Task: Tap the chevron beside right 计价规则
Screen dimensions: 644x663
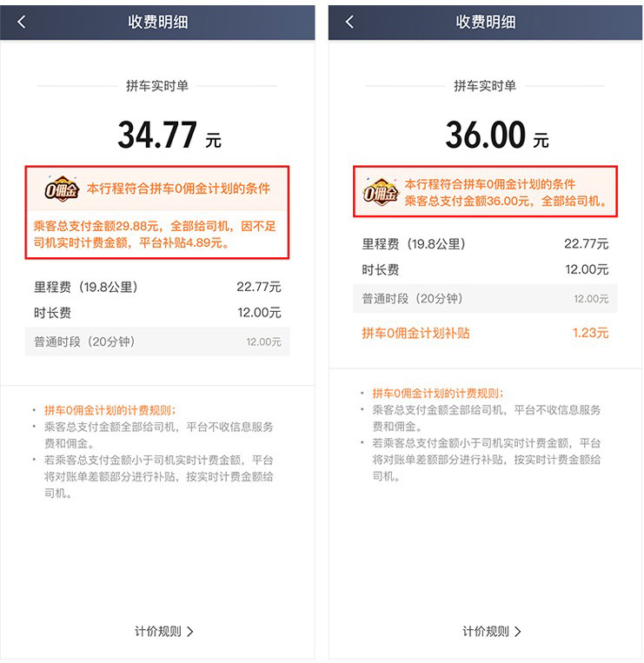Action: click(x=518, y=632)
